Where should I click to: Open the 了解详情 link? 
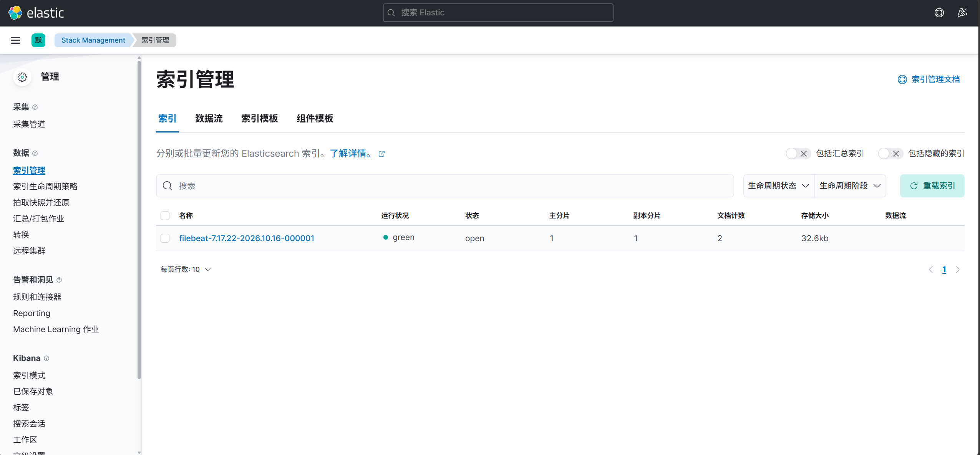click(351, 154)
